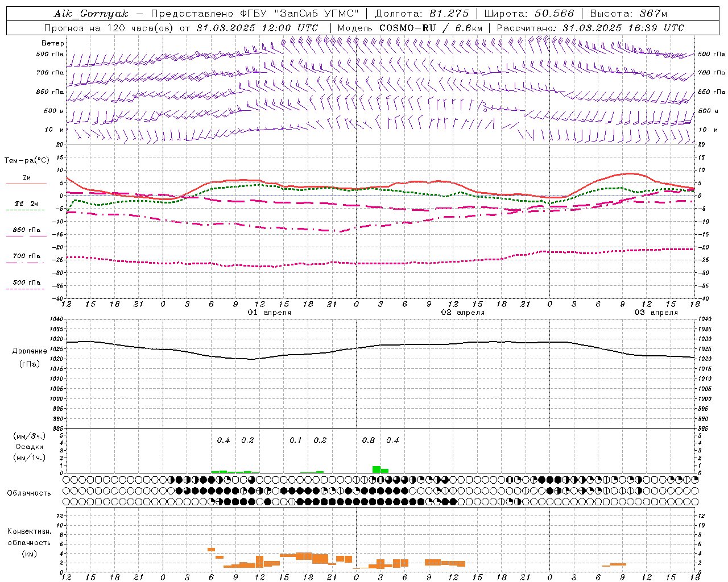
Task: Click the 'Ветер' wind panel label
Action: [x=53, y=43]
